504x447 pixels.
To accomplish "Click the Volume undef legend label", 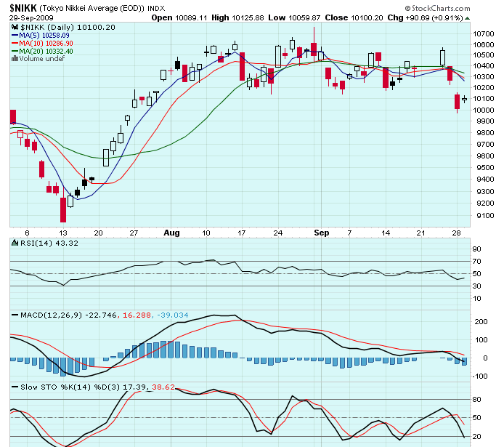I will click(42, 59).
